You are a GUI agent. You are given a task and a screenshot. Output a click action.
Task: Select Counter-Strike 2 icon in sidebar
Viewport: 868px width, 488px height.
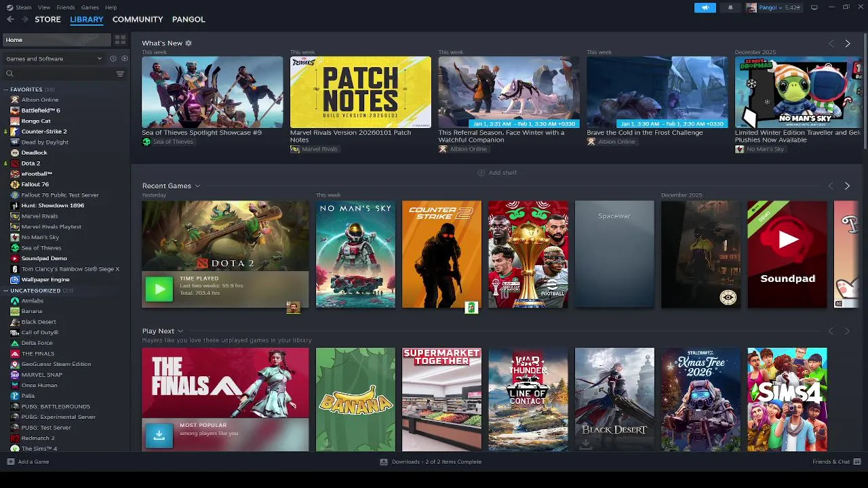15,131
